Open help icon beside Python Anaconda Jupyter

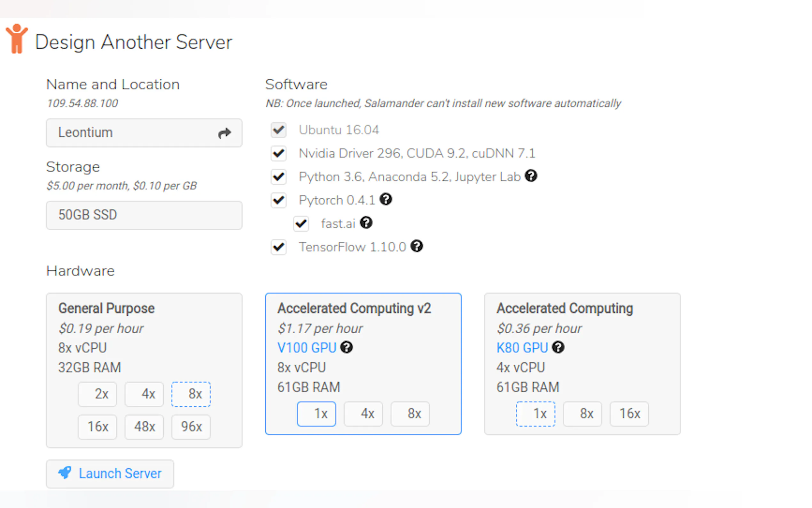(531, 176)
